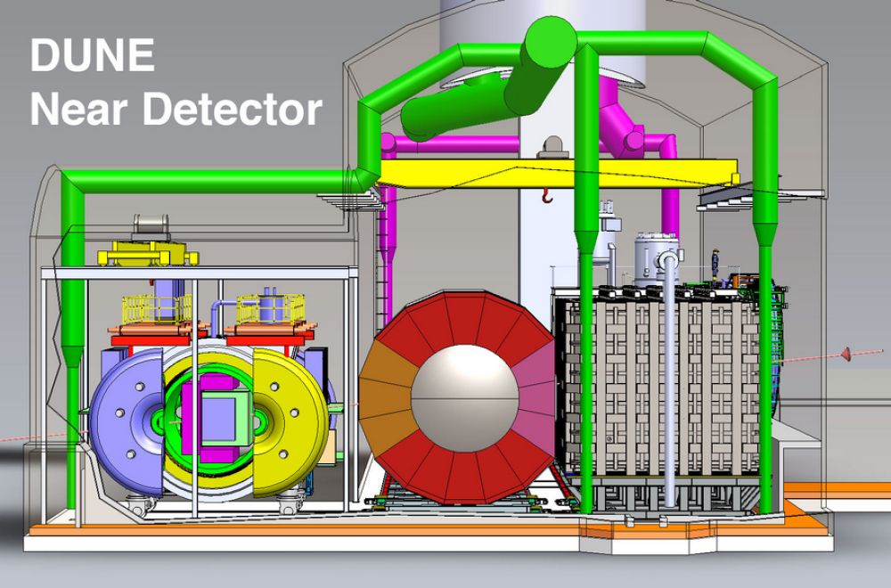
Task: Click the DUNE Near Detector title text
Action: click(x=175, y=83)
